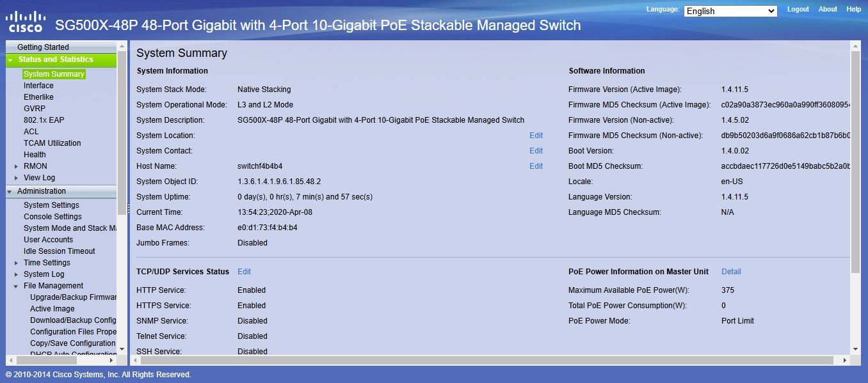Select Current Time value
This screenshot has height=383, width=868.
(x=275, y=212)
